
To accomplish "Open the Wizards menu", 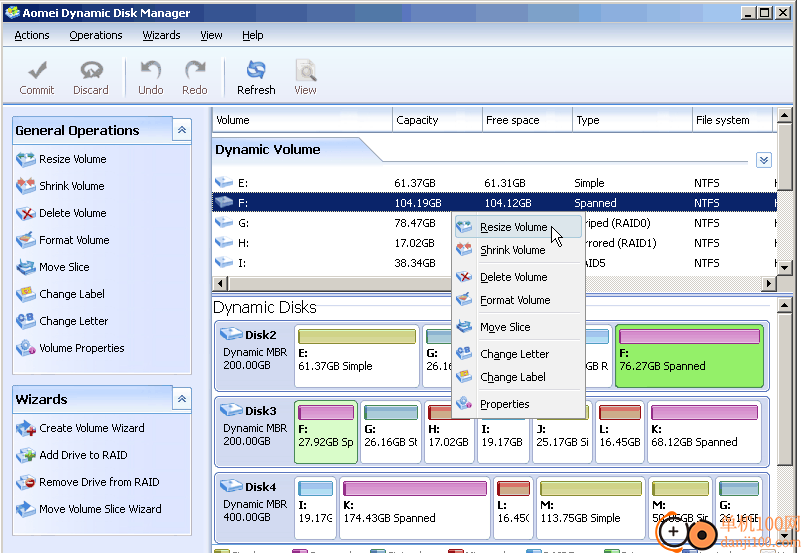I will click(162, 35).
